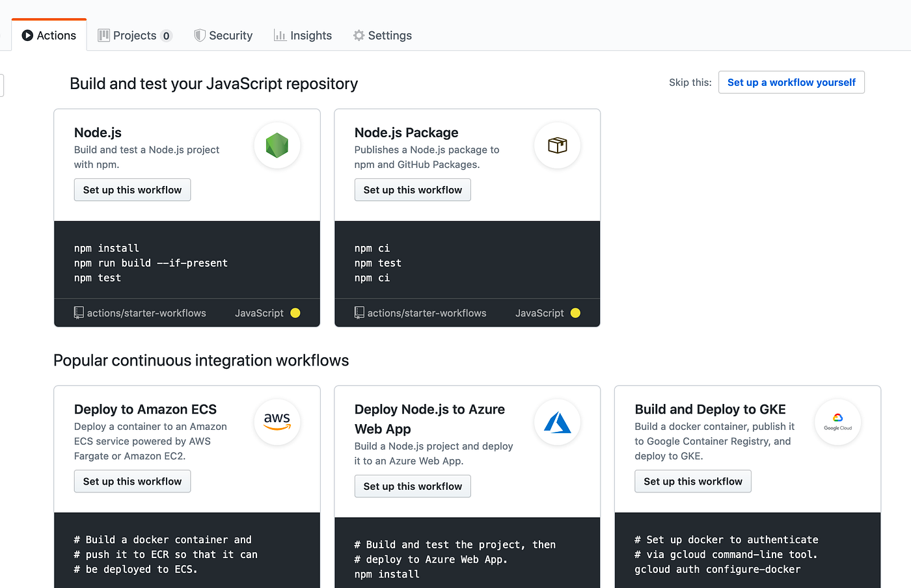
Task: Click the Google Cloud logo icon
Action: pos(838,421)
